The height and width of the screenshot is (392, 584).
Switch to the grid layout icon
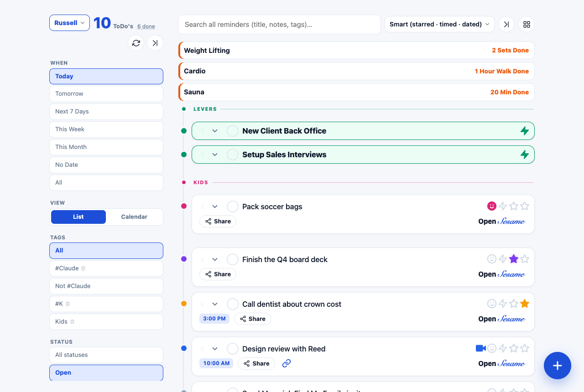point(527,24)
